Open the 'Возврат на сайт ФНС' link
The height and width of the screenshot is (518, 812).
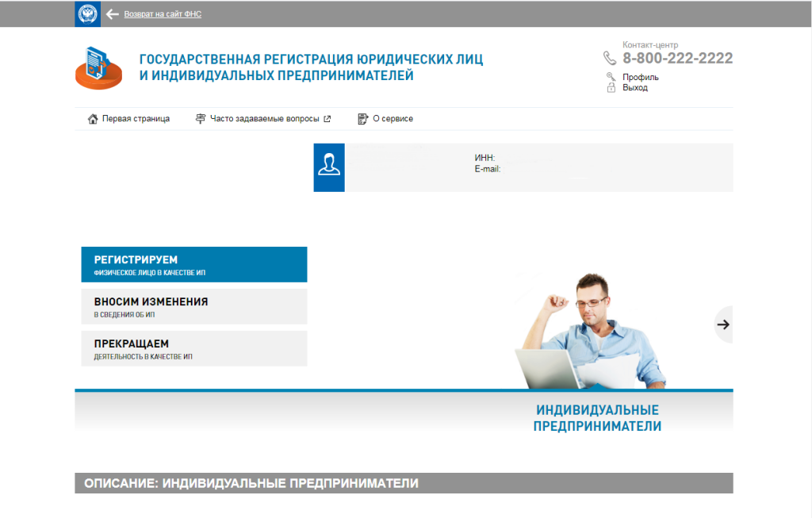coord(163,14)
